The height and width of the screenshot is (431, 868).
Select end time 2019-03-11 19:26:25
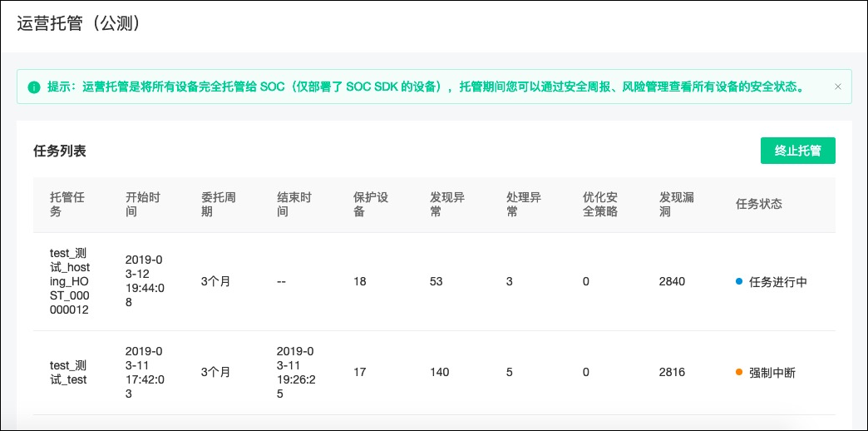click(x=296, y=372)
